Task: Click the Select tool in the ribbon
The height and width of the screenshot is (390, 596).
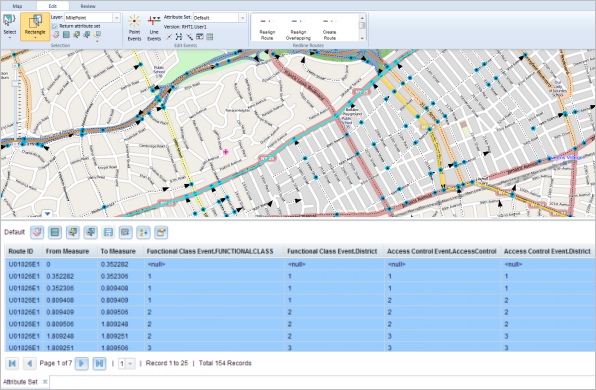Action: [x=10, y=26]
